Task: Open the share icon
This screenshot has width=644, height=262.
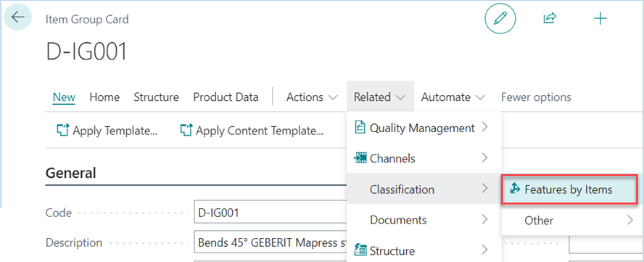Action: pos(549,18)
